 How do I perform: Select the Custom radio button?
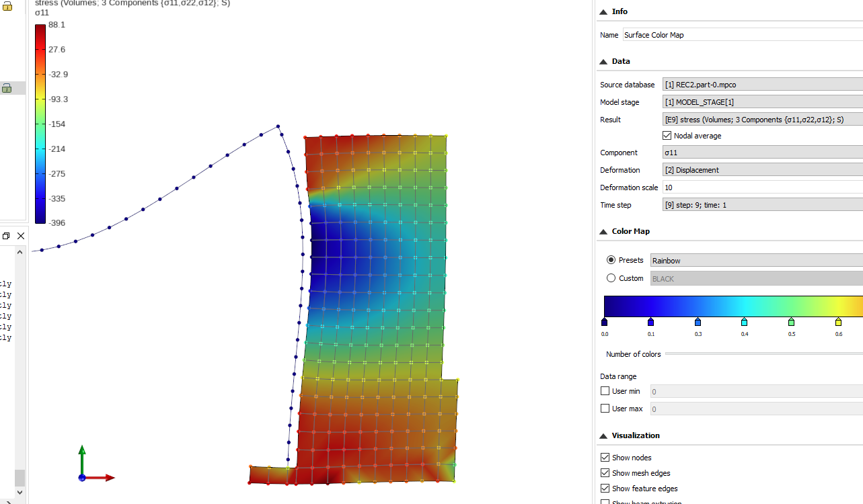[611, 278]
